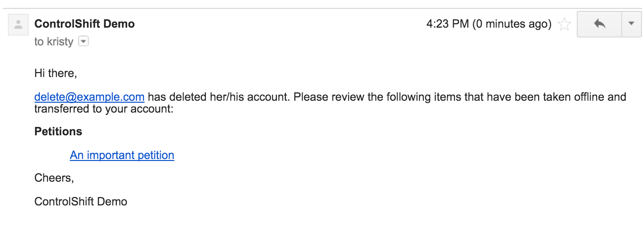Click the 'Hi there,' greeting line
Viewport: 644px width, 238px height.
point(56,74)
